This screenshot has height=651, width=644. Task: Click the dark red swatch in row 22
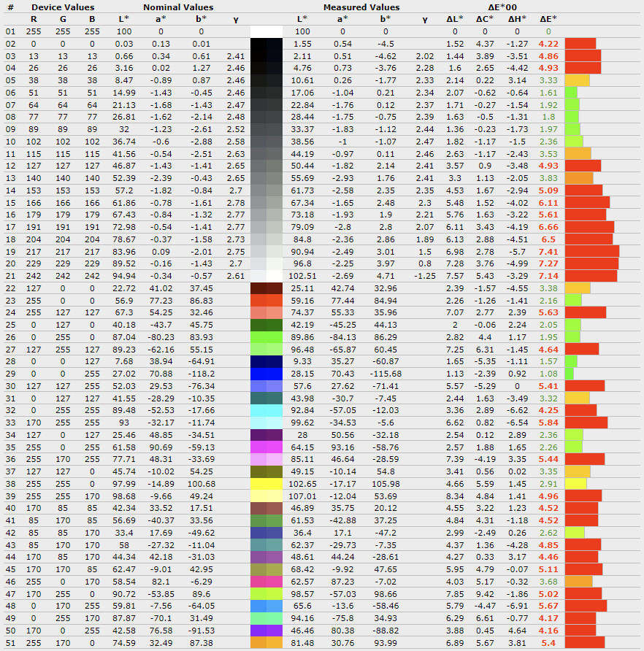(x=267, y=288)
